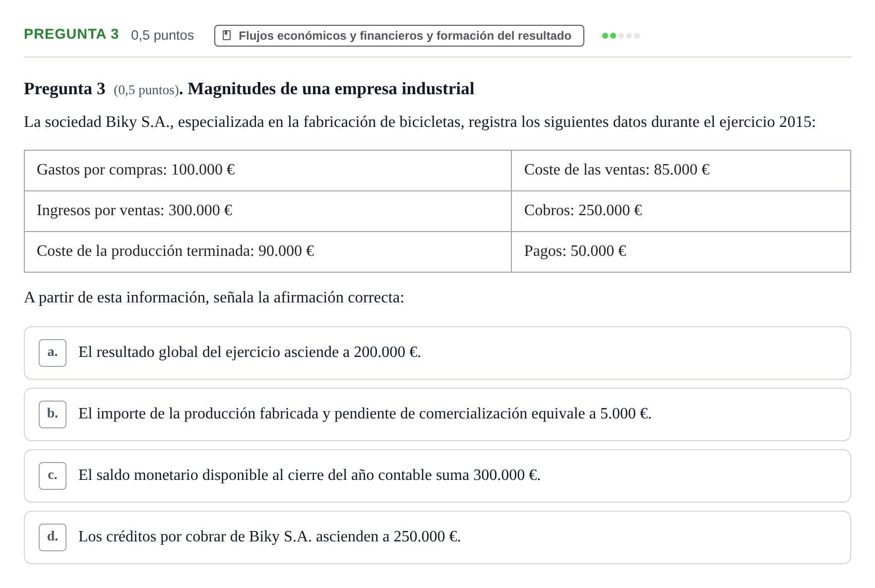Click cell 'Cobros: 250.000 €'
This screenshot has width=875, height=588.
click(x=681, y=211)
